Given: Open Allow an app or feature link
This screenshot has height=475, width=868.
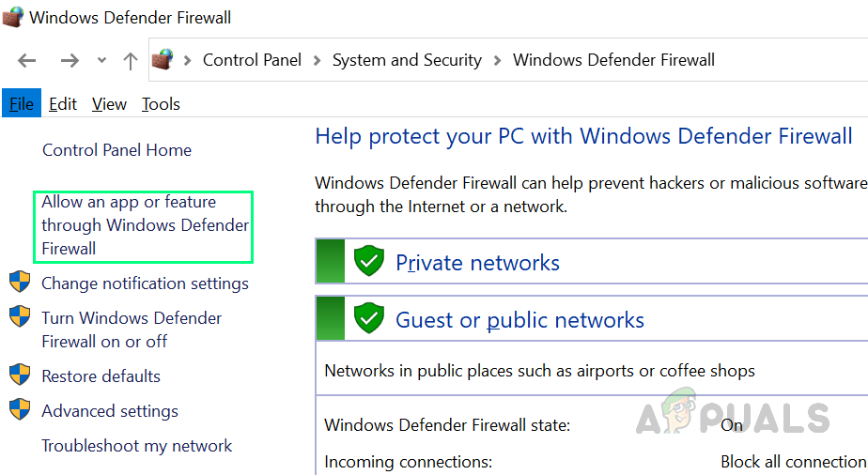Looking at the screenshot, I should [145, 225].
